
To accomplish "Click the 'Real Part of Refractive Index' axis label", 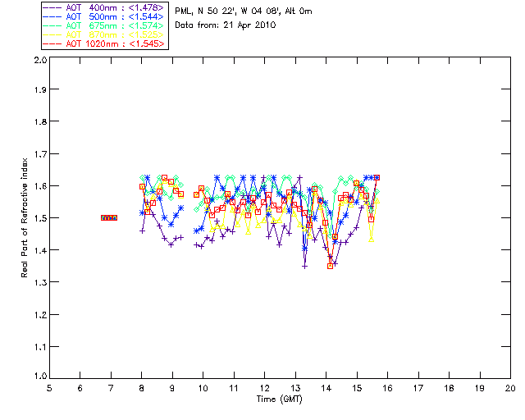I will click(x=24, y=217).
